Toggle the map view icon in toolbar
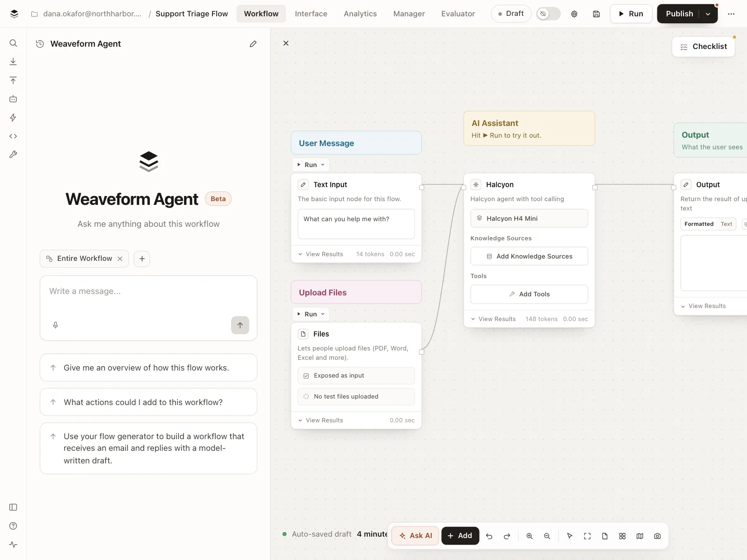 [x=640, y=536]
